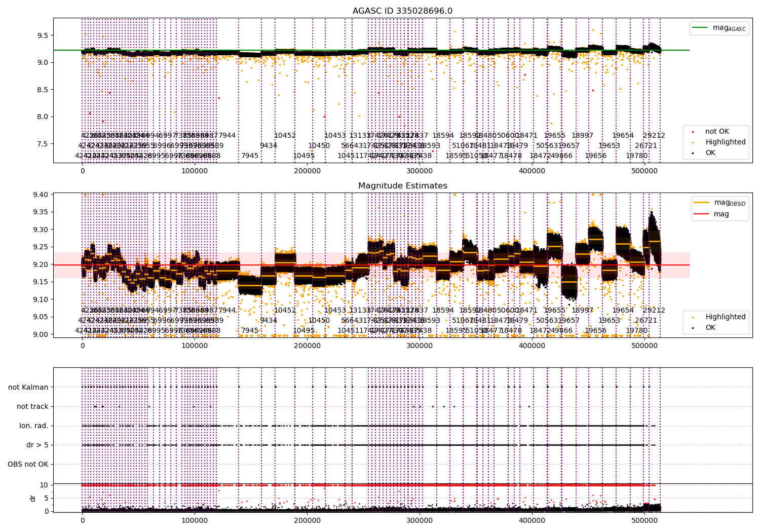
Task: Click obsid label 19654 in the top plot
Action: 623,135
